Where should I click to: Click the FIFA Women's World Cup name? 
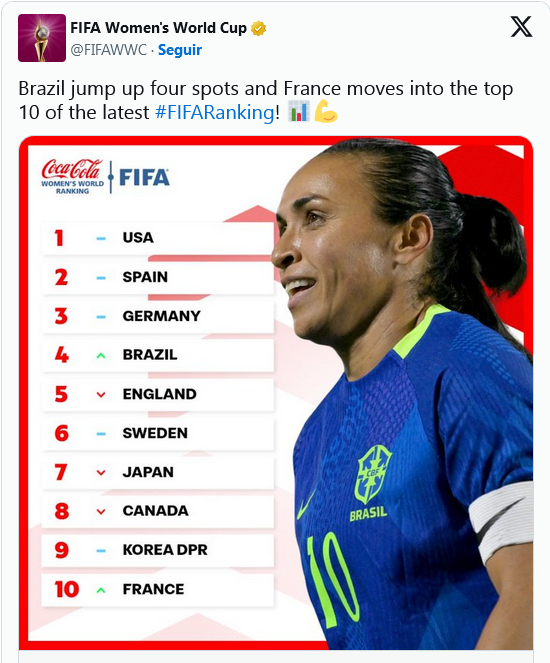click(159, 28)
